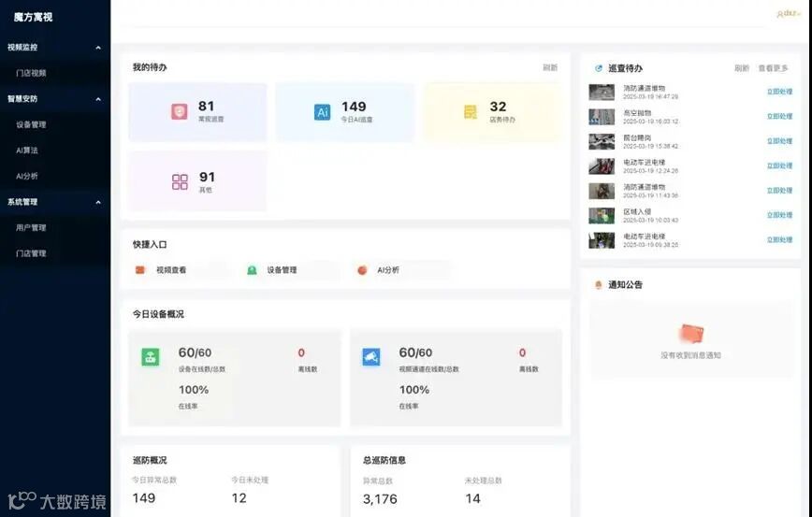Image resolution: width=812 pixels, height=517 pixels.
Task: Click 没有收到消息通知 text
Action: (x=690, y=355)
